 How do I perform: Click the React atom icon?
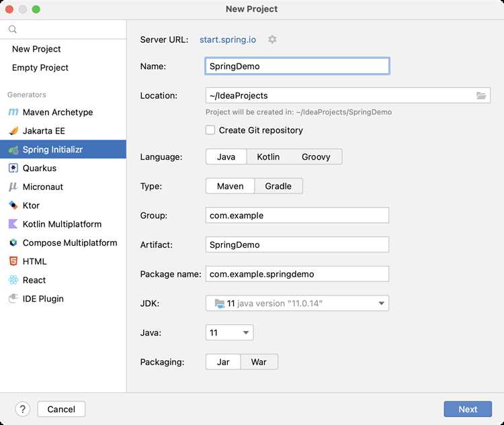(13, 280)
